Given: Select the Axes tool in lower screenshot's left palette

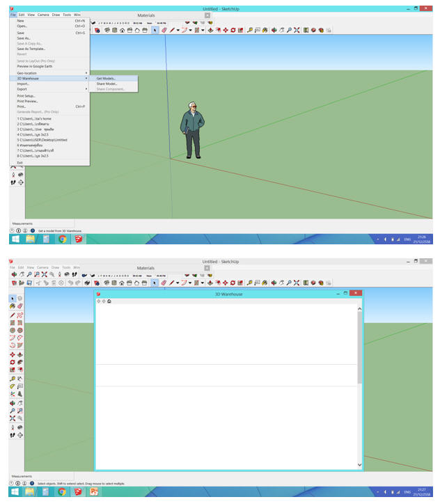Looking at the screenshot, I should point(13,394).
